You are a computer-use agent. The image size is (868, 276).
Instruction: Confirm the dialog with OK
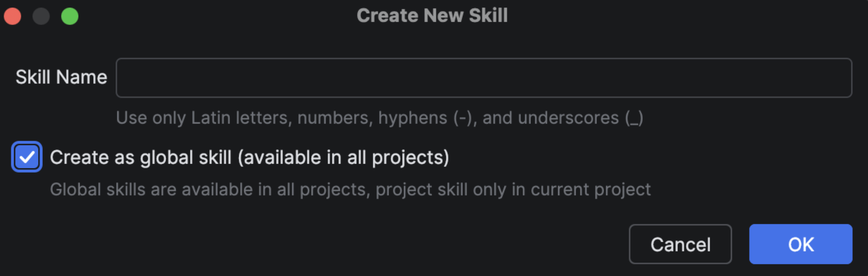pos(801,244)
